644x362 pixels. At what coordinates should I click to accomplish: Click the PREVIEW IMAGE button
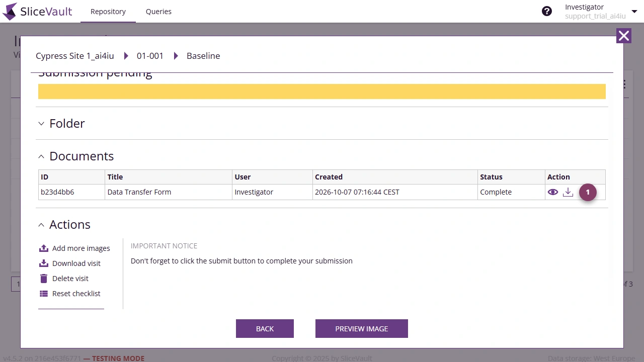tap(362, 329)
